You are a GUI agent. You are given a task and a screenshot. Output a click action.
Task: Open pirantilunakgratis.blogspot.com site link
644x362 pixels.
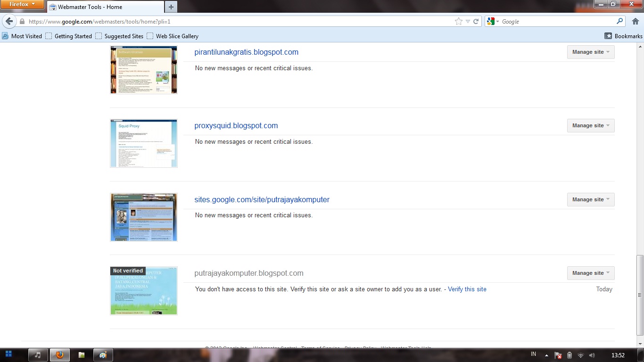247,52
